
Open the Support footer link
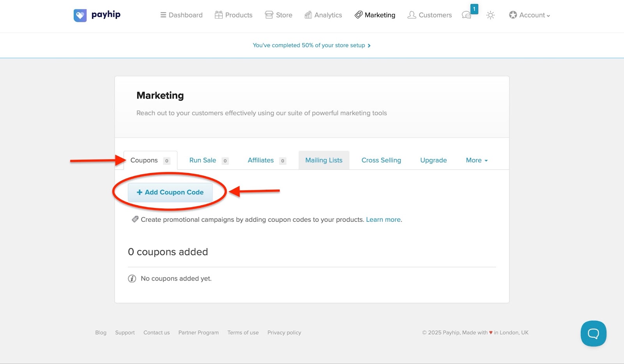(125, 332)
